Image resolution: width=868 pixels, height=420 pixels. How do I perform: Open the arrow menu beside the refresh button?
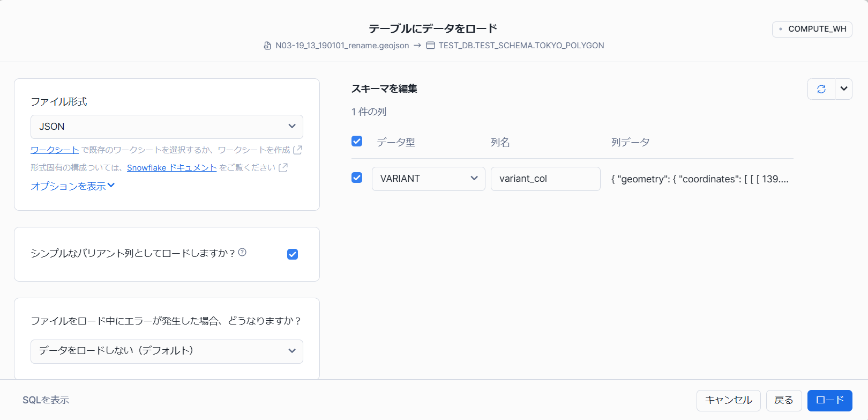point(844,89)
